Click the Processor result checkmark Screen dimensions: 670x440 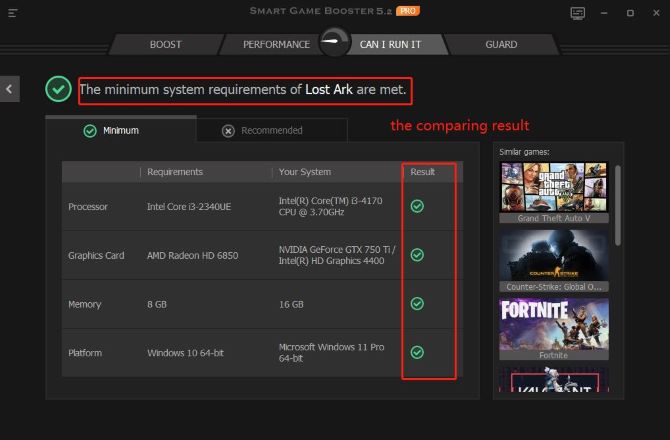(x=417, y=206)
